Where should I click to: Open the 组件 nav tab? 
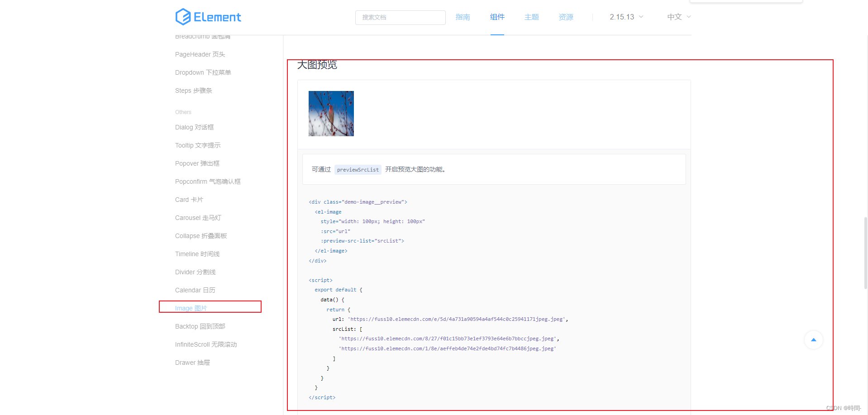[497, 17]
